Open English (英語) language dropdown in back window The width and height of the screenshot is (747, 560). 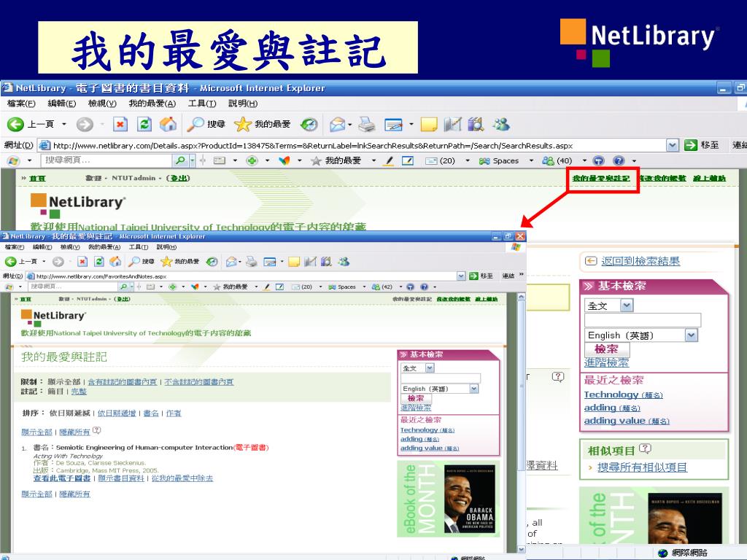[x=691, y=335]
